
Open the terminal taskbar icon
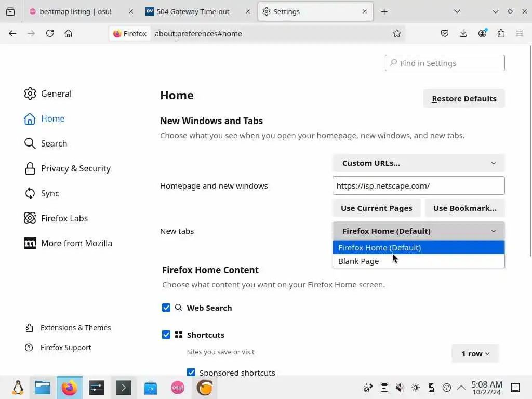pos(124,388)
